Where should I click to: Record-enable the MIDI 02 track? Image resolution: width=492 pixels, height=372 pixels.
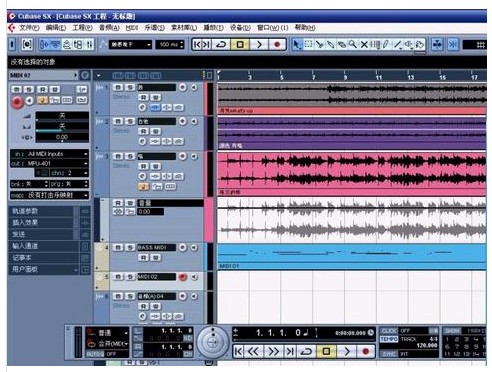pos(182,277)
